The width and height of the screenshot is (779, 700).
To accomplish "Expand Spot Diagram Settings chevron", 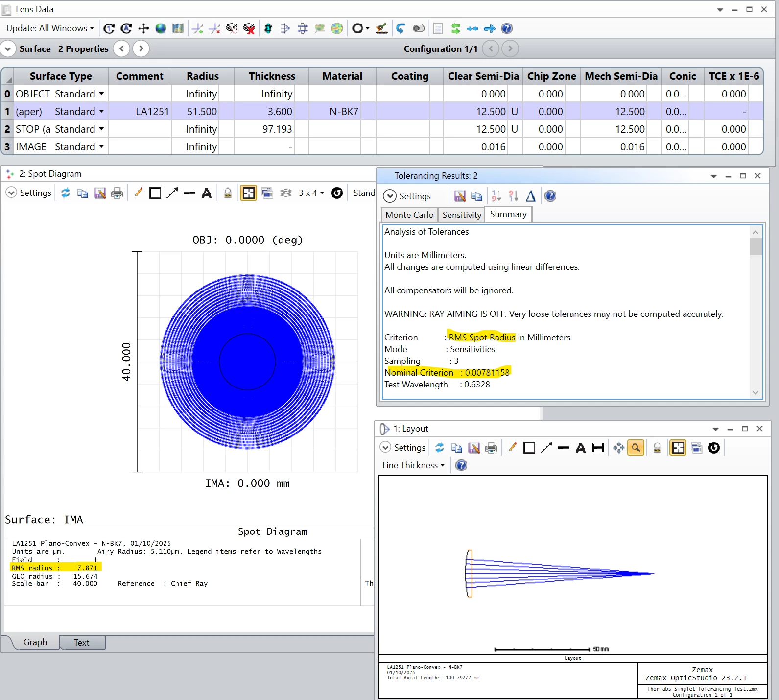I will (x=11, y=193).
